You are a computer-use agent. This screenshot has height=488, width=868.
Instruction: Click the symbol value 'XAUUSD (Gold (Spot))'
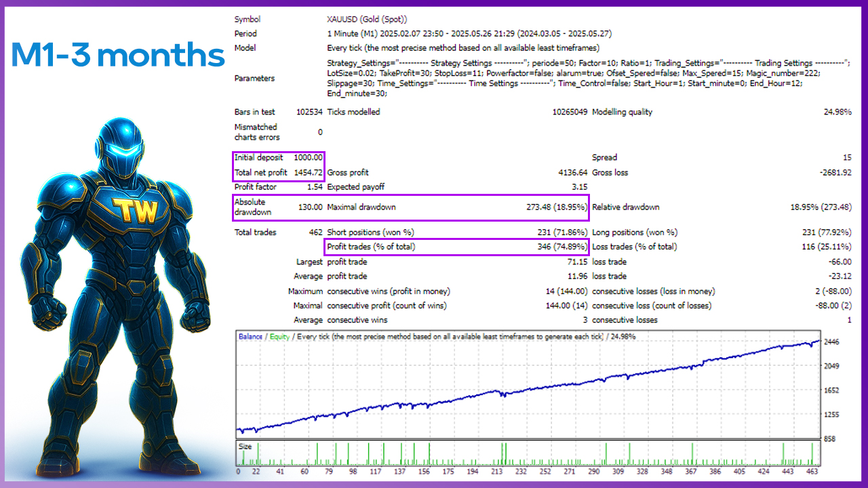(x=367, y=20)
